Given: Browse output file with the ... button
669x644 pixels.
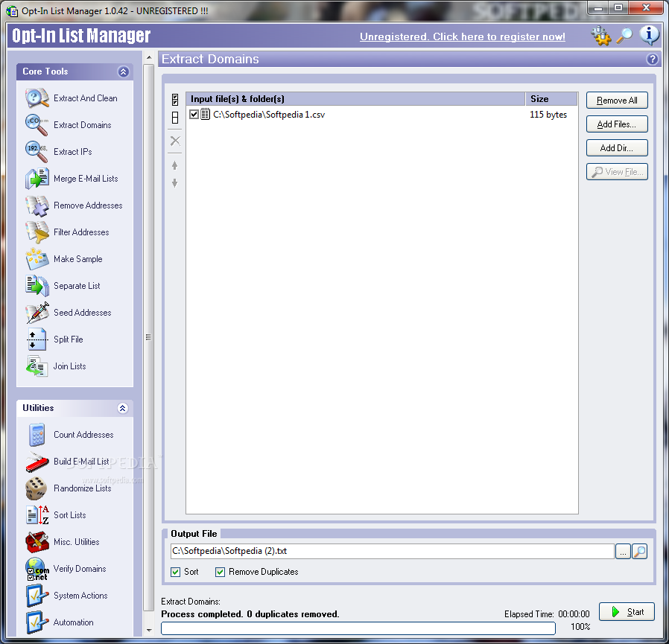Looking at the screenshot, I should (x=623, y=552).
